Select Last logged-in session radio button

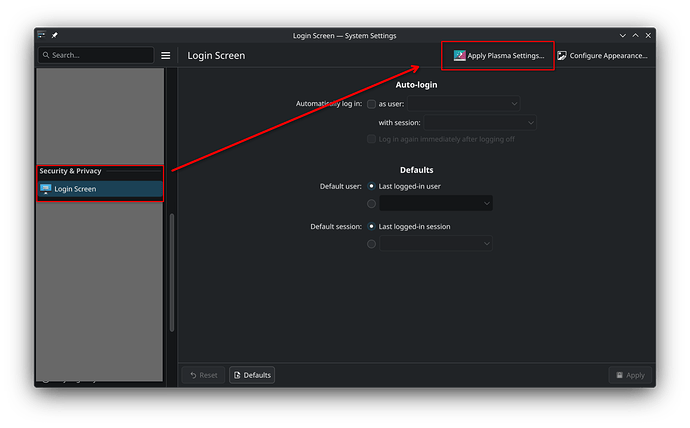point(371,227)
